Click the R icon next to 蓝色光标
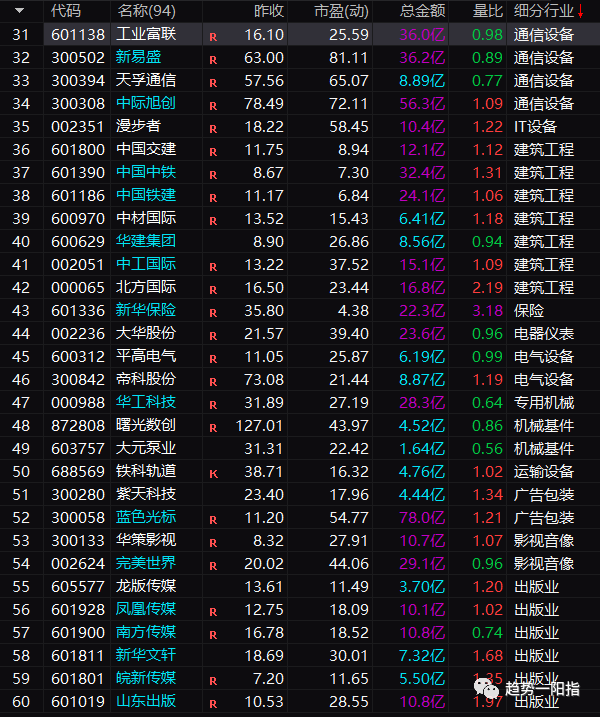This screenshot has width=600, height=717. coord(213,520)
